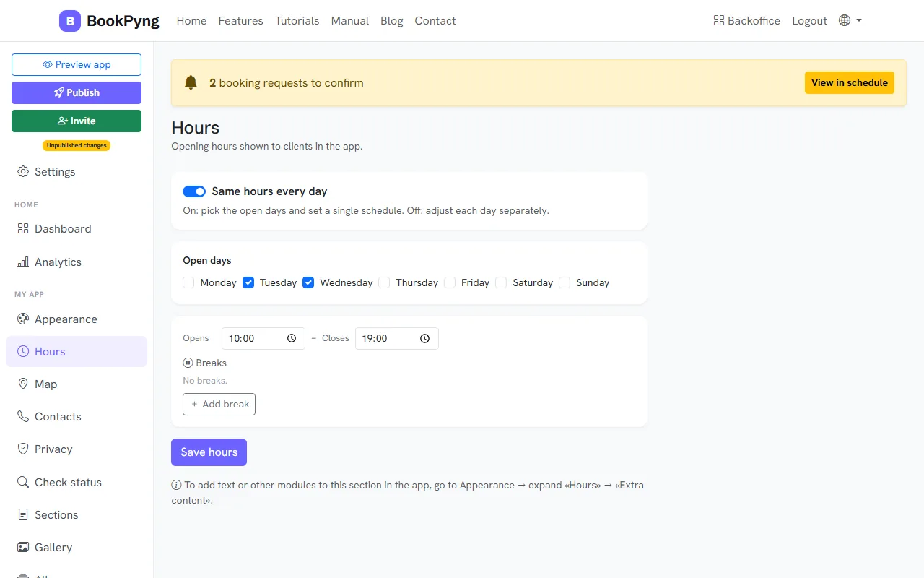924x578 pixels.
Task: Click the BookPyng logo icon
Action: point(70,21)
